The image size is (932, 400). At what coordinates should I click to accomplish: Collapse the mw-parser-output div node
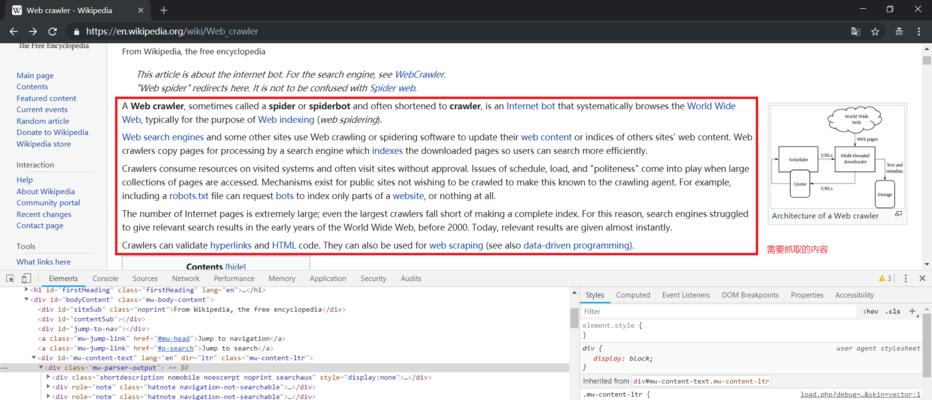(42, 367)
